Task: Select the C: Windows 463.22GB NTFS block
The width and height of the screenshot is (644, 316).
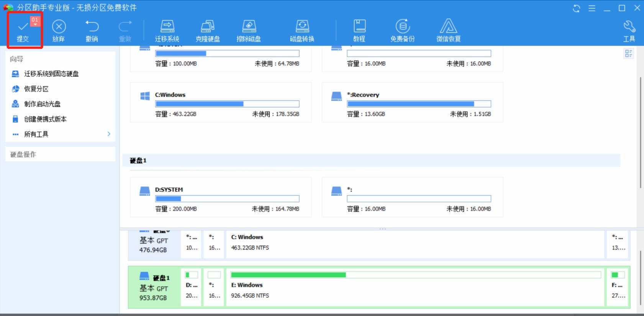Action: 415,244
